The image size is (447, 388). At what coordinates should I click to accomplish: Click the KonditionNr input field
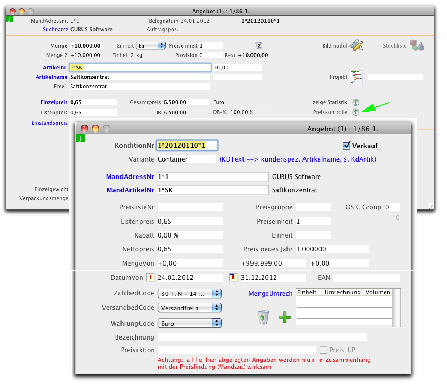click(187, 145)
